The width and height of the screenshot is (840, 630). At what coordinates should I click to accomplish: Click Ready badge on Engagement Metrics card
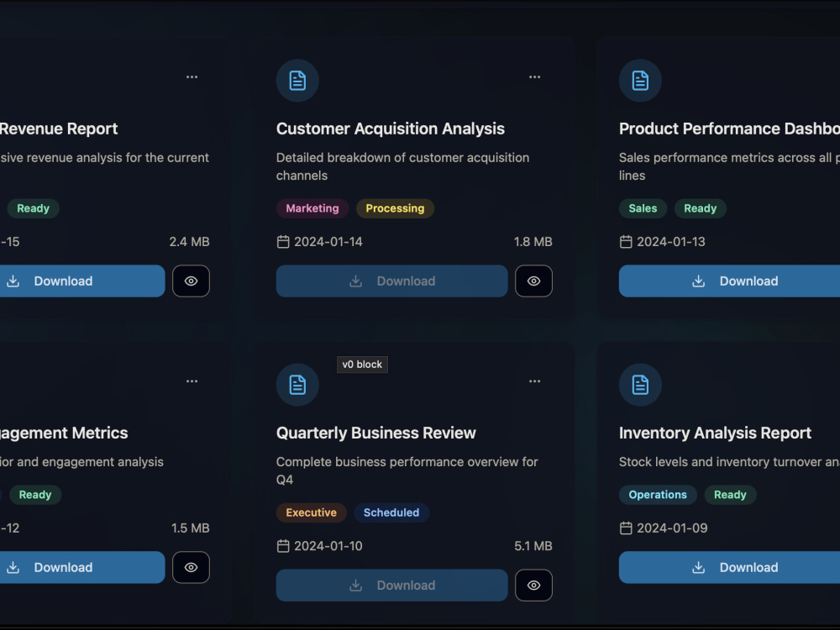pos(35,495)
